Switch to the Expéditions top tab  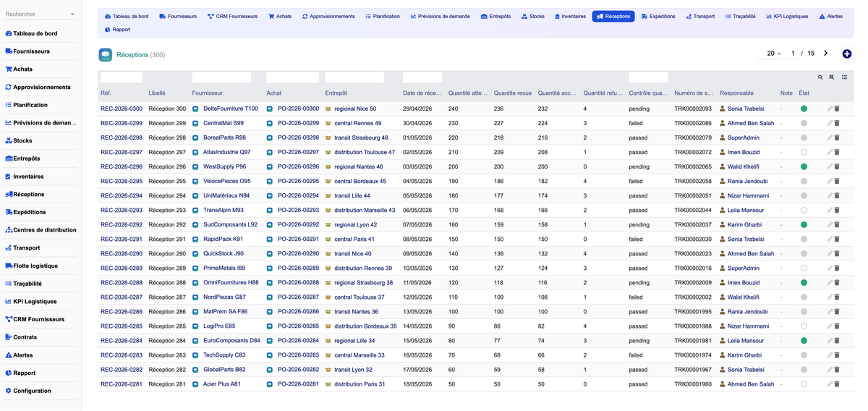point(658,16)
